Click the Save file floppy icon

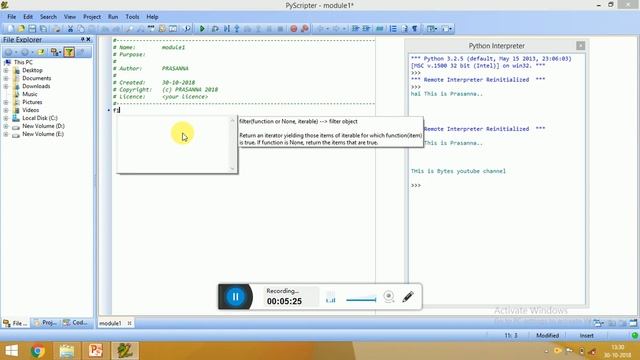pyautogui.click(x=32, y=29)
